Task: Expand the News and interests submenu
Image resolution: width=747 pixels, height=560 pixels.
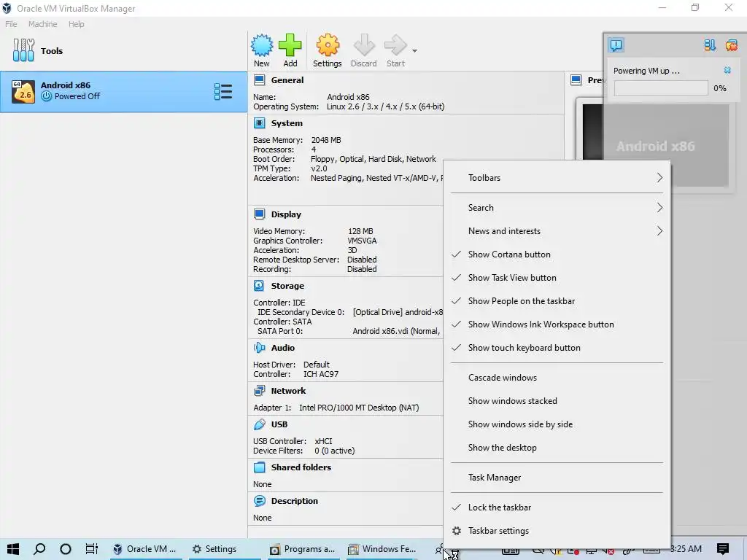Action: 557,231
